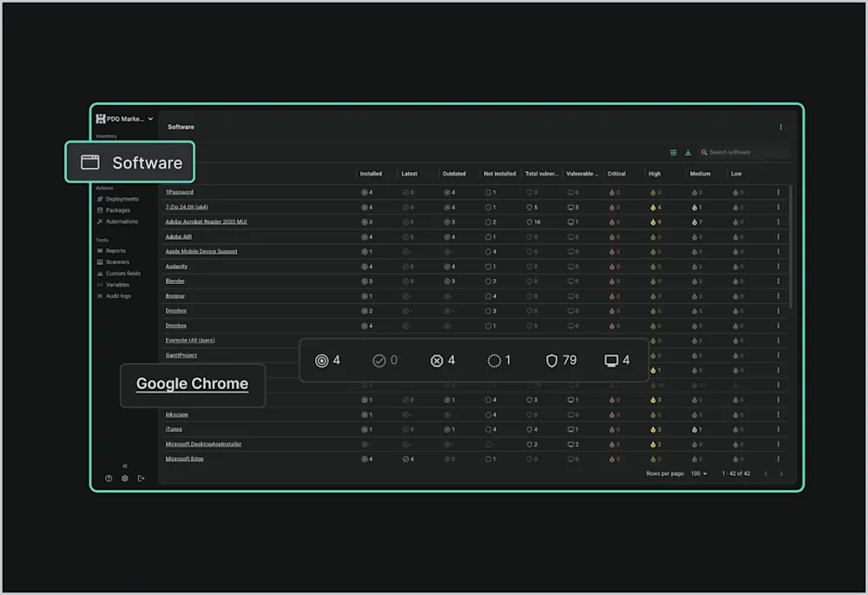Sort by the High column header

654,174
